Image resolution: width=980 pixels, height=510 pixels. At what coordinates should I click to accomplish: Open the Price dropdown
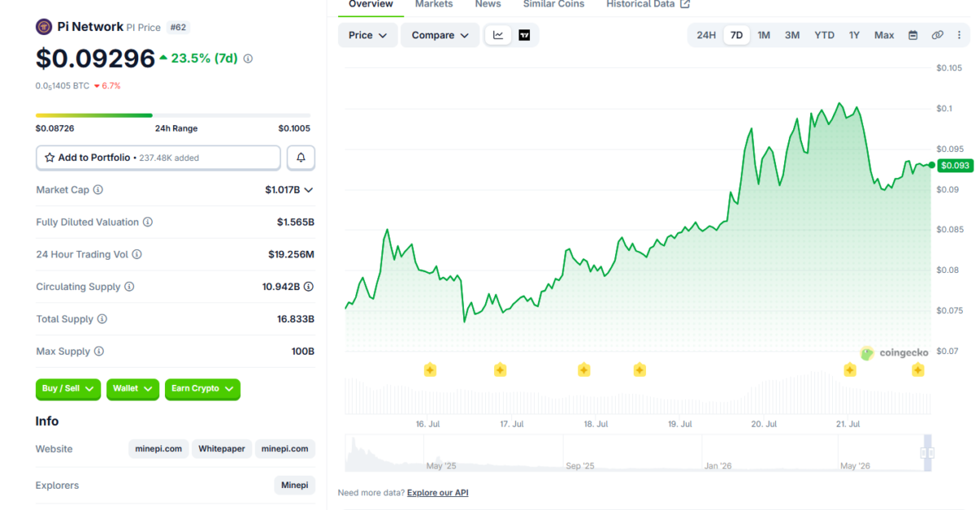368,35
